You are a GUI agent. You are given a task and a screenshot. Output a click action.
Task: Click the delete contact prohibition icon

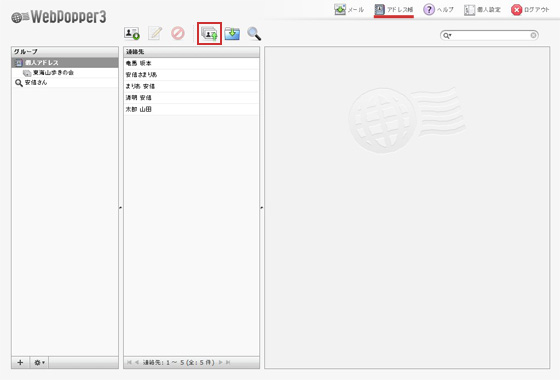point(178,33)
